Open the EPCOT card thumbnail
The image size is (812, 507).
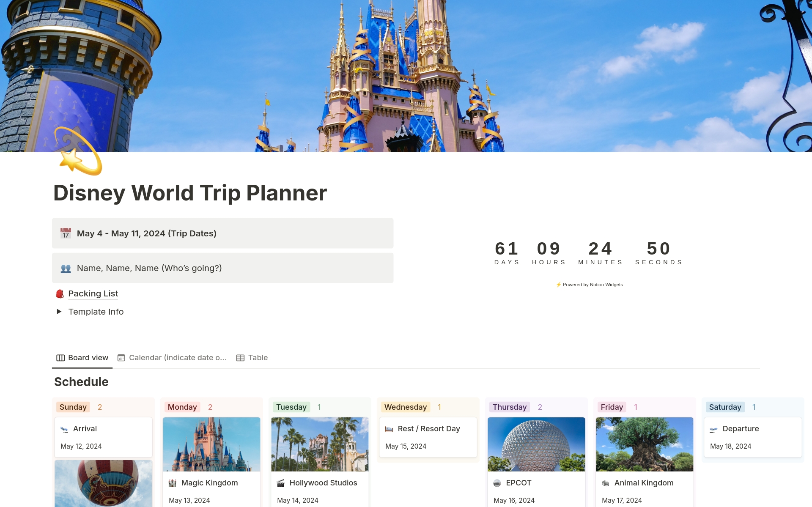536,444
